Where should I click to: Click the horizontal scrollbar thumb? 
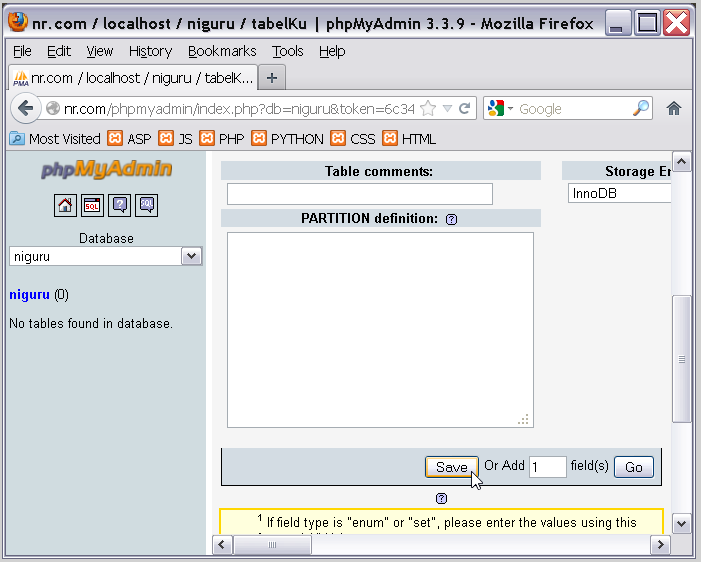272,544
